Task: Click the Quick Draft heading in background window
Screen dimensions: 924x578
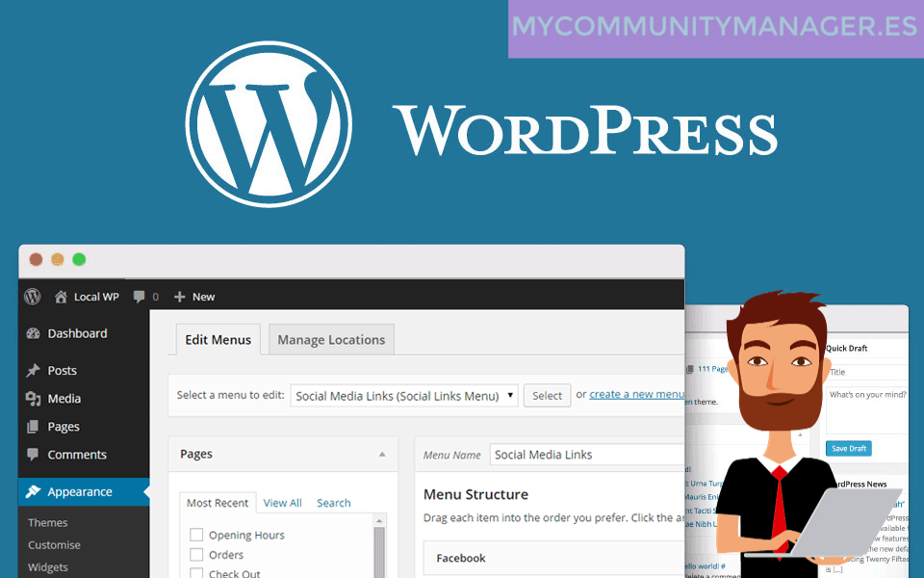Action: click(846, 348)
